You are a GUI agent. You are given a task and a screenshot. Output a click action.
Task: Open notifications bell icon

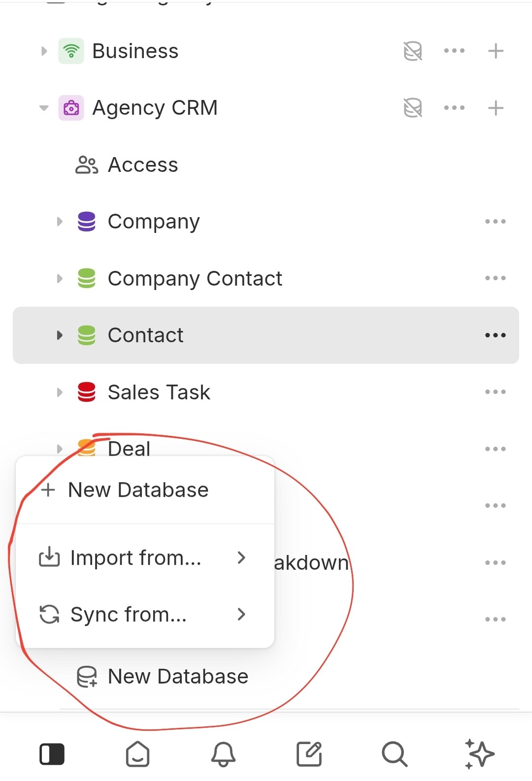(223, 754)
